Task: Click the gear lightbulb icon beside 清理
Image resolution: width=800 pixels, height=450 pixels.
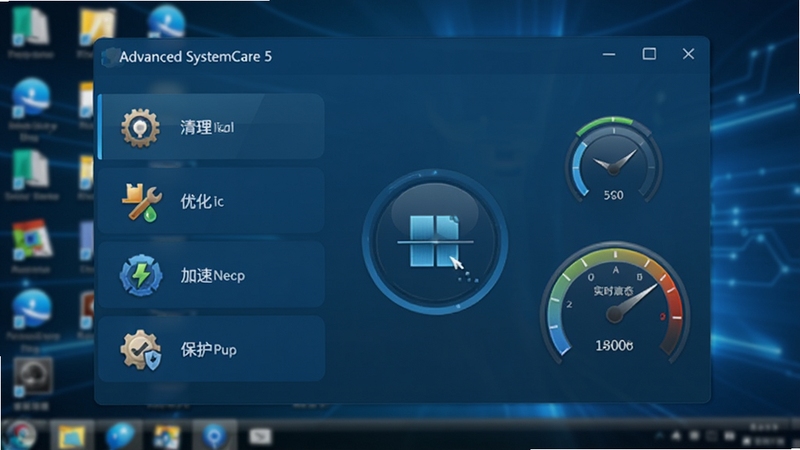Action: 140,128
